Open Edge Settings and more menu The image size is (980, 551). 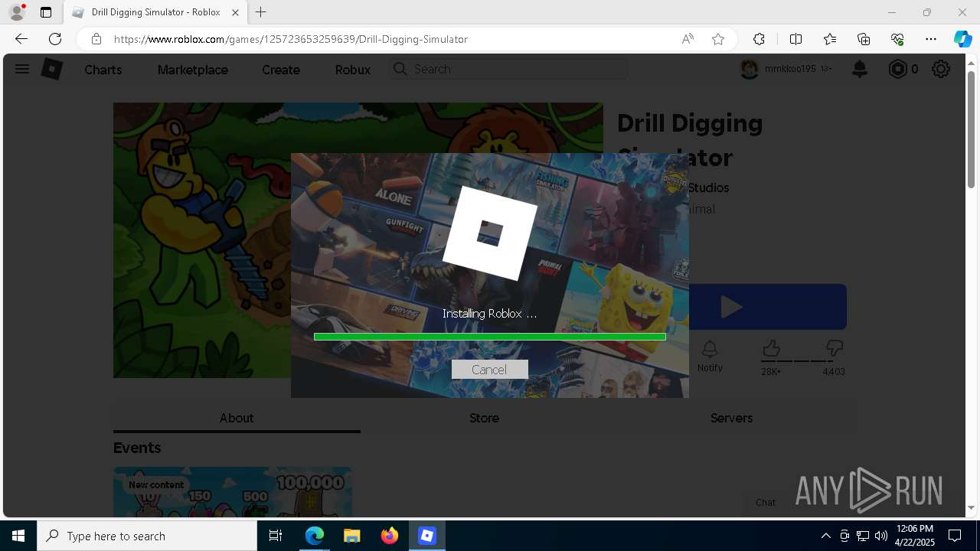[x=931, y=39]
